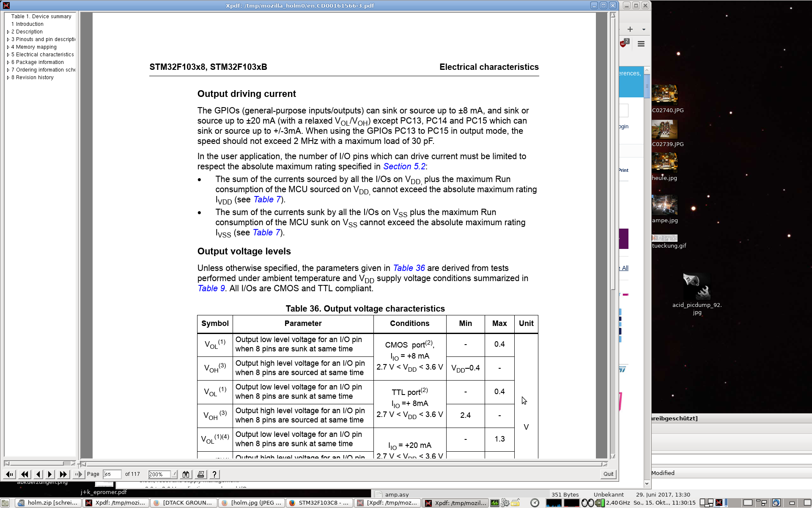Open the zoom level dropdown showing 200%
Viewport: 812px width, 508px height.
pos(174,474)
